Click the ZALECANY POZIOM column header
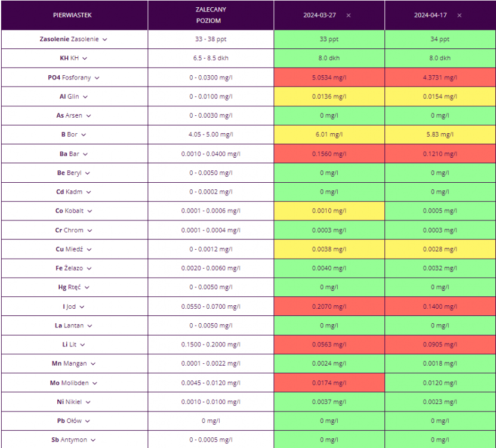Screen dimensions: 496x448 pyautogui.click(x=211, y=15)
